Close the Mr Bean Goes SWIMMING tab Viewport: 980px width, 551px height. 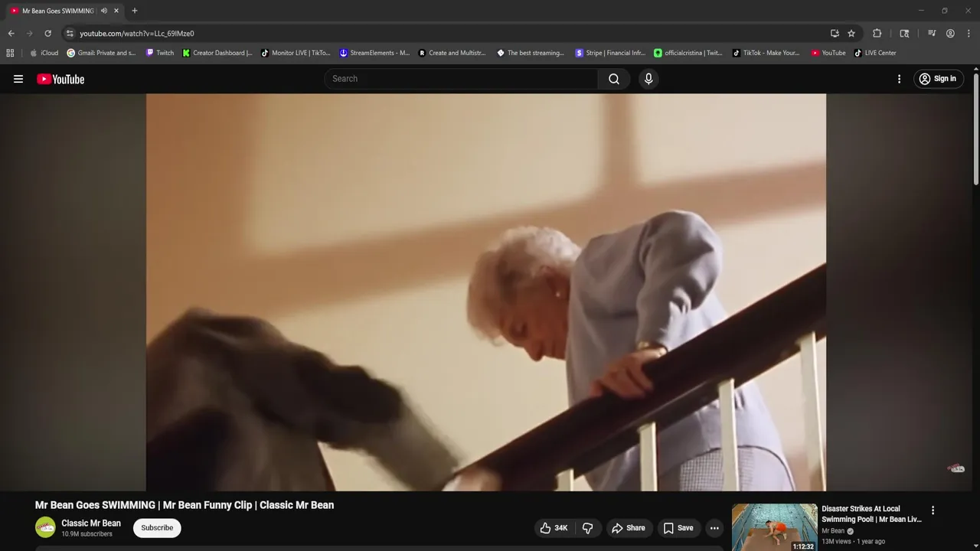[x=116, y=11]
